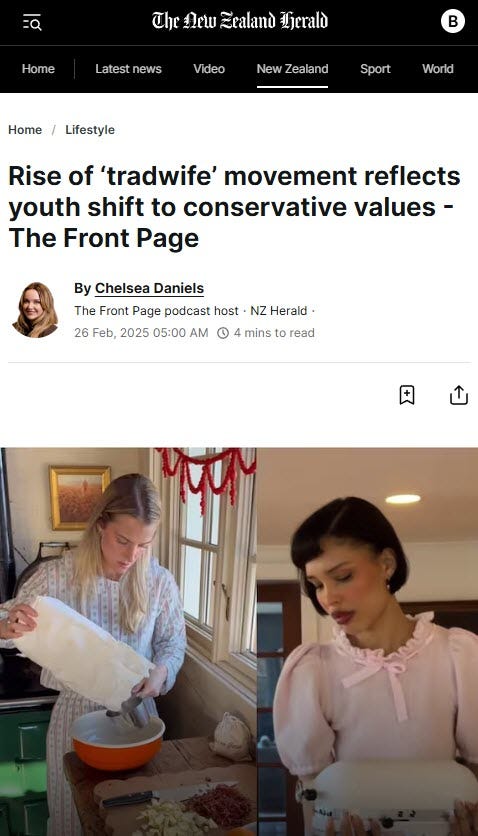
Task: Open the profile avatar labeled B
Action: pyautogui.click(x=452, y=21)
